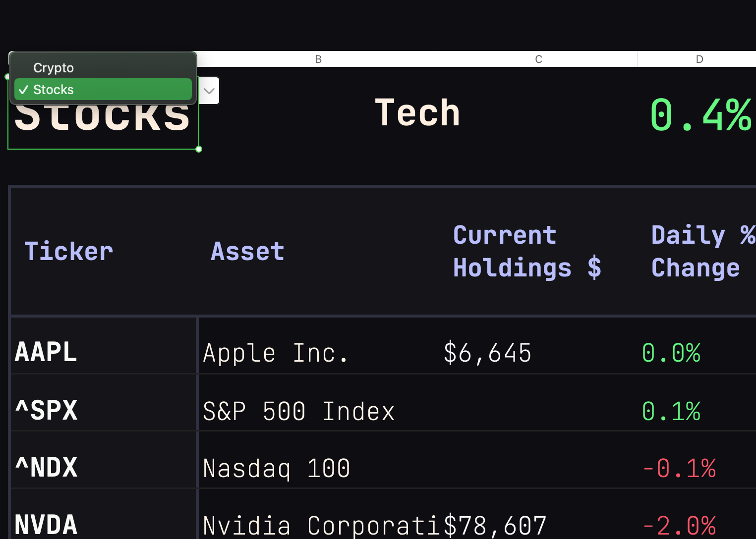Click the Nasdaq 100 asset cell
This screenshot has width=756, height=539.
pos(277,468)
